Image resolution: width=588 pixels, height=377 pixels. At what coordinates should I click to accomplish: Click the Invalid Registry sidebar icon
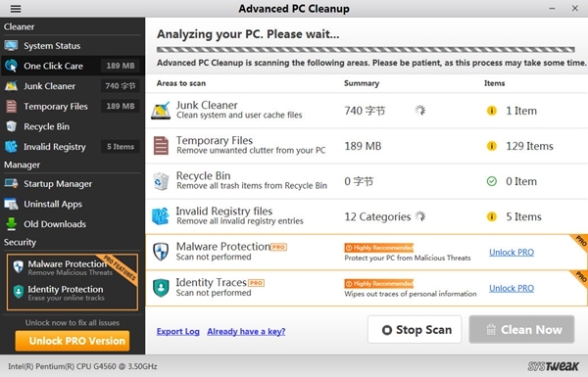[x=11, y=147]
